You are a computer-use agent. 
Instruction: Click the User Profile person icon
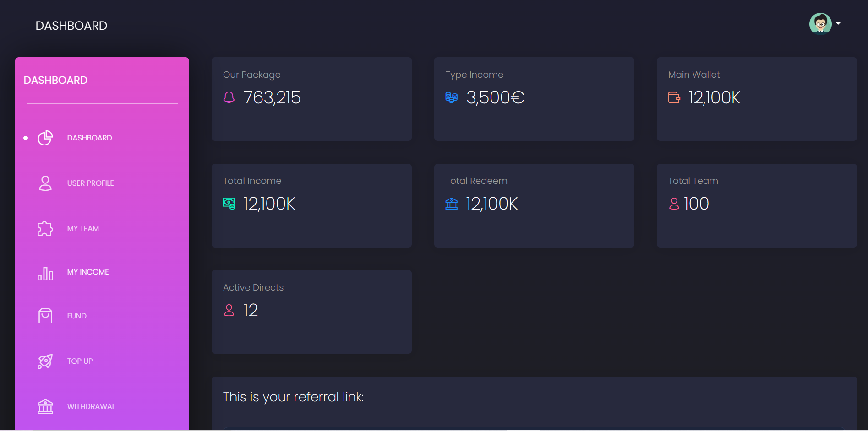pyautogui.click(x=45, y=183)
